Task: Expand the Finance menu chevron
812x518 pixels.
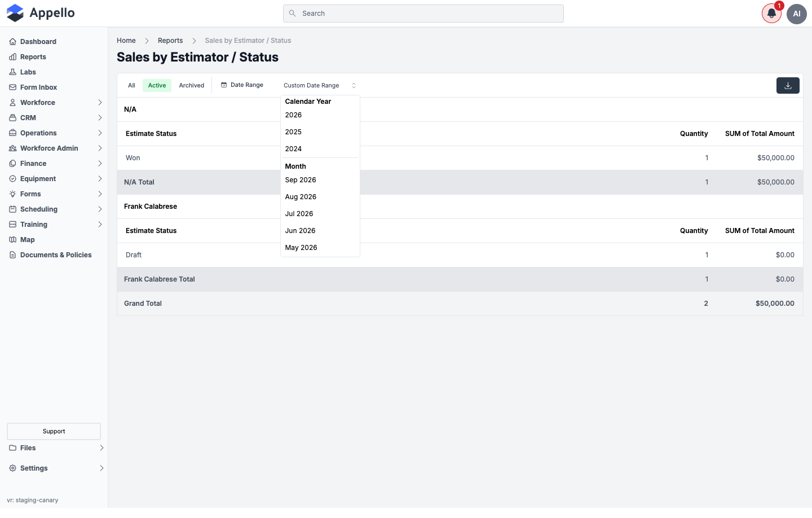Action: [100, 164]
